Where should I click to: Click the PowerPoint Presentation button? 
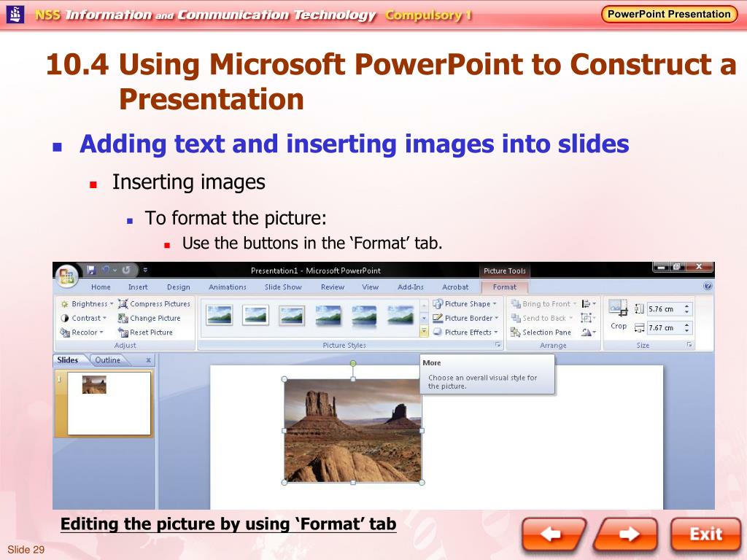[669, 14]
